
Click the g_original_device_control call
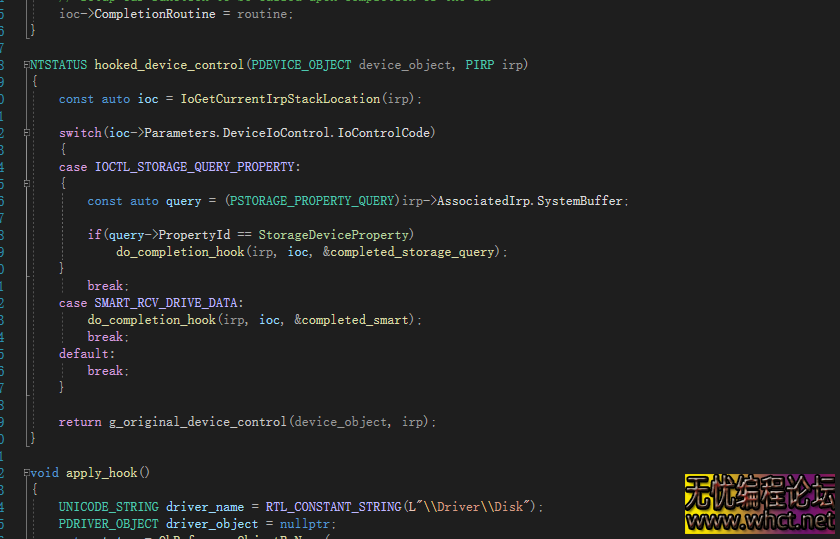point(197,422)
